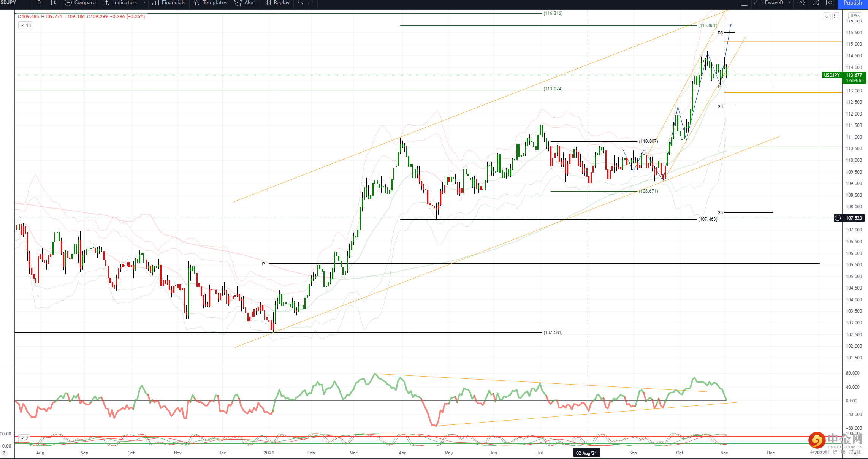Open the JPY currency dropdown

[855, 16]
